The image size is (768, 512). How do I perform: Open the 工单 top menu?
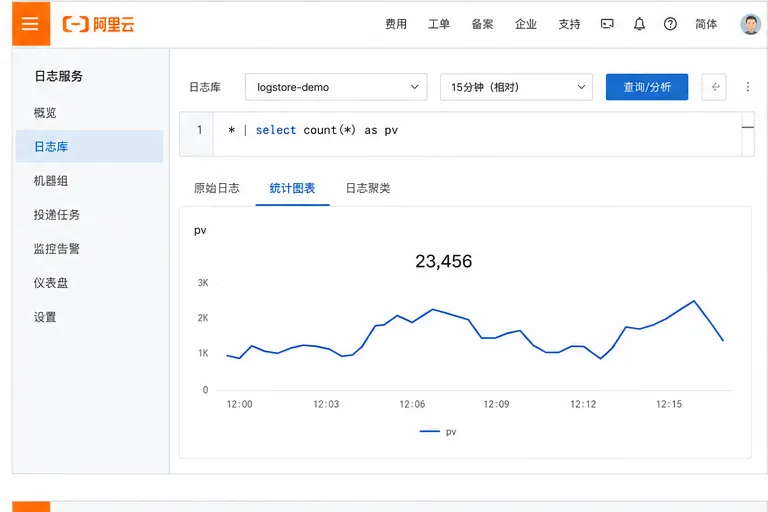439,24
